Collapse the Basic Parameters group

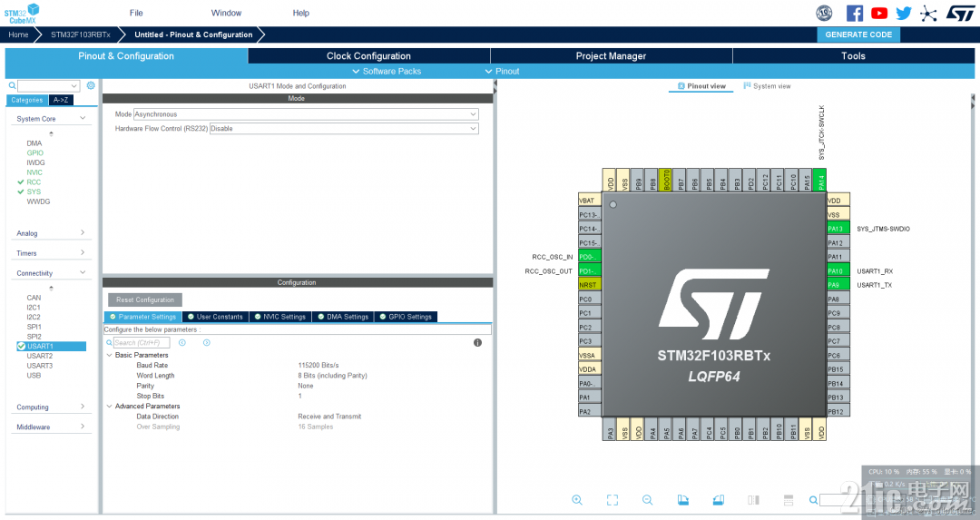point(109,355)
